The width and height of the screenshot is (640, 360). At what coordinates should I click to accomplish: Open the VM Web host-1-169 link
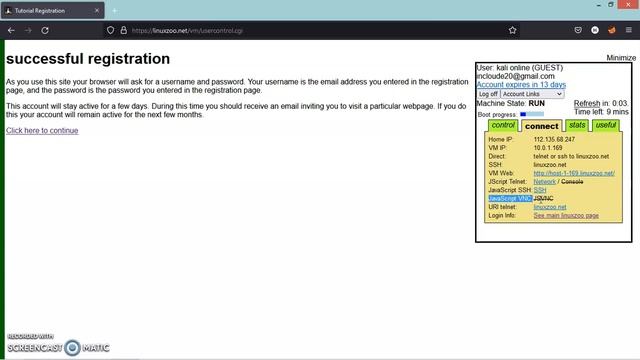pos(574,173)
